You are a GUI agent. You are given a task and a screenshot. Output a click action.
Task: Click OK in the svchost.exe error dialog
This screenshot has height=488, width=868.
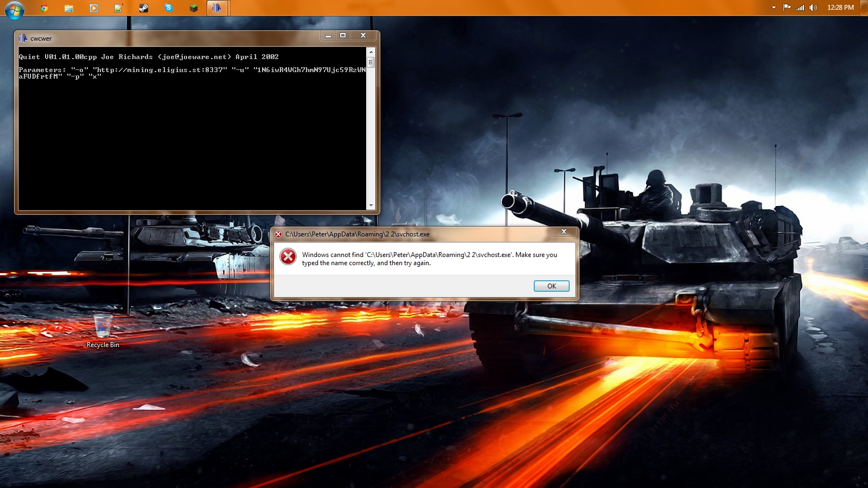tap(551, 286)
